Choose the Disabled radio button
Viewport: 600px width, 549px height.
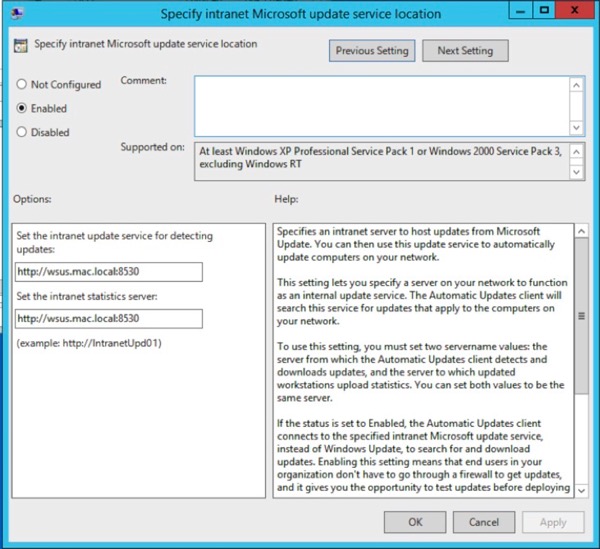23,132
